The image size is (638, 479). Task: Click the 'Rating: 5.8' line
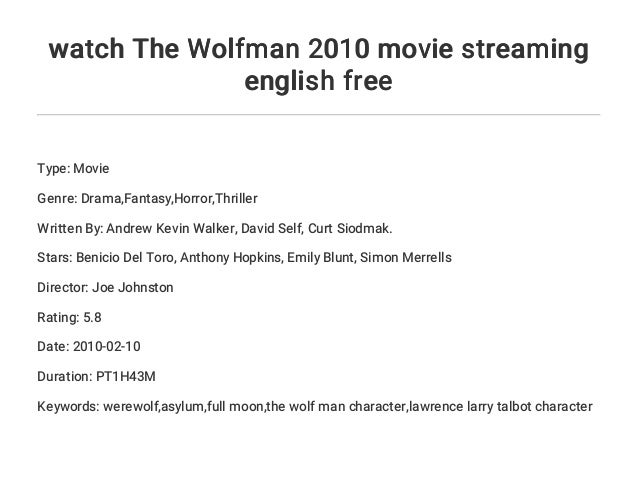point(69,317)
